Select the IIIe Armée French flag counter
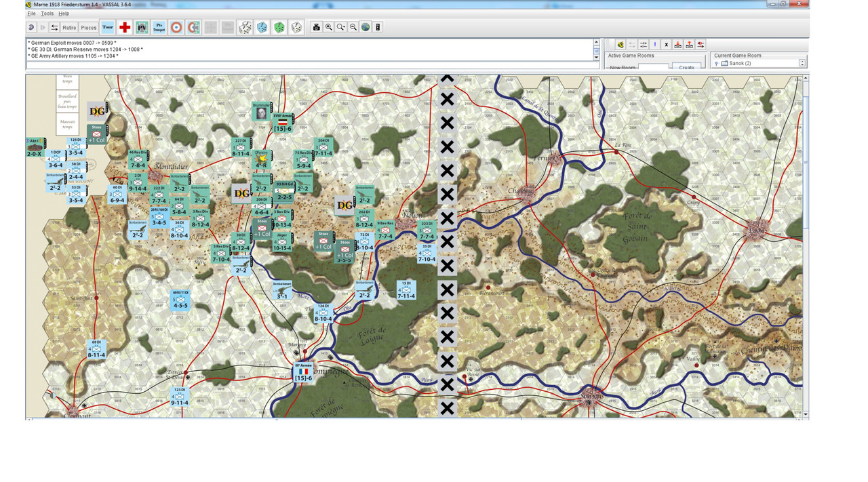Viewport: 868px width, 482px height. (x=303, y=371)
